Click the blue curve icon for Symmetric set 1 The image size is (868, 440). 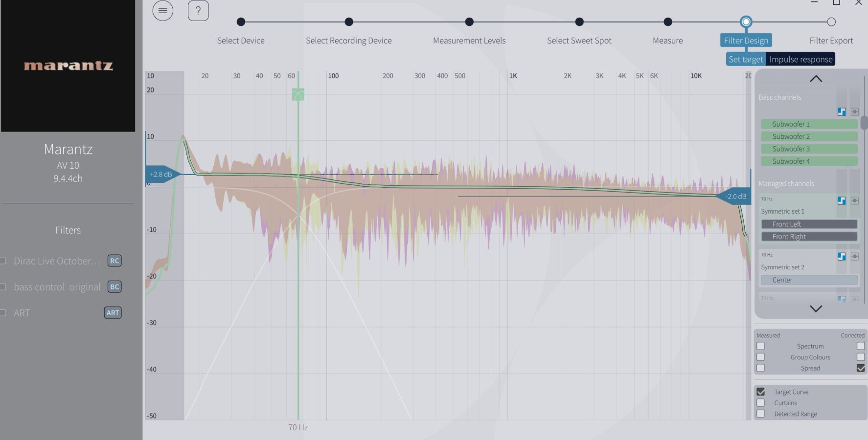842,200
